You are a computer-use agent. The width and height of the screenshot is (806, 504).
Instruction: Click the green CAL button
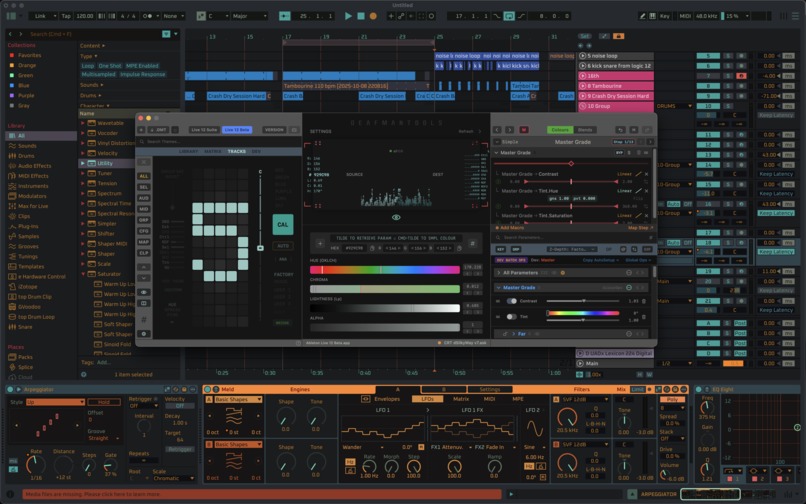(283, 224)
